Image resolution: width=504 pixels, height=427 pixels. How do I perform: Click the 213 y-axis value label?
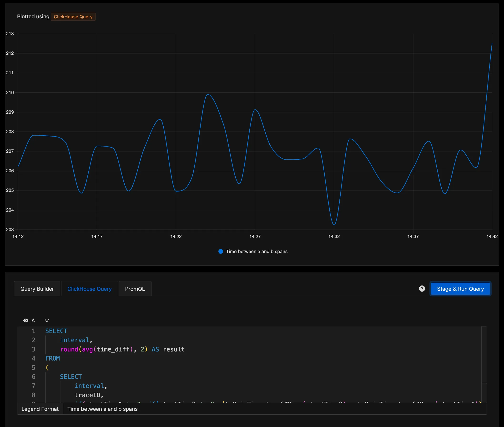10,34
